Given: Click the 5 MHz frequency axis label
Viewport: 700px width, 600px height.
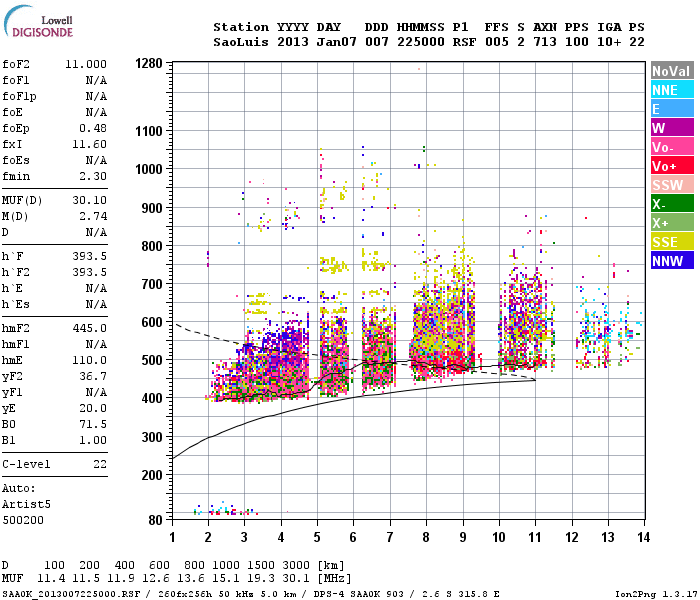Looking at the screenshot, I should 317,537.
